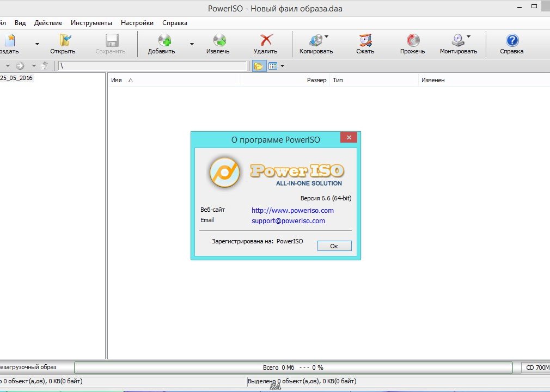This screenshot has width=550, height=392.
Task: Click the Всего 0 Мб capacity progress bar
Action: (293, 367)
